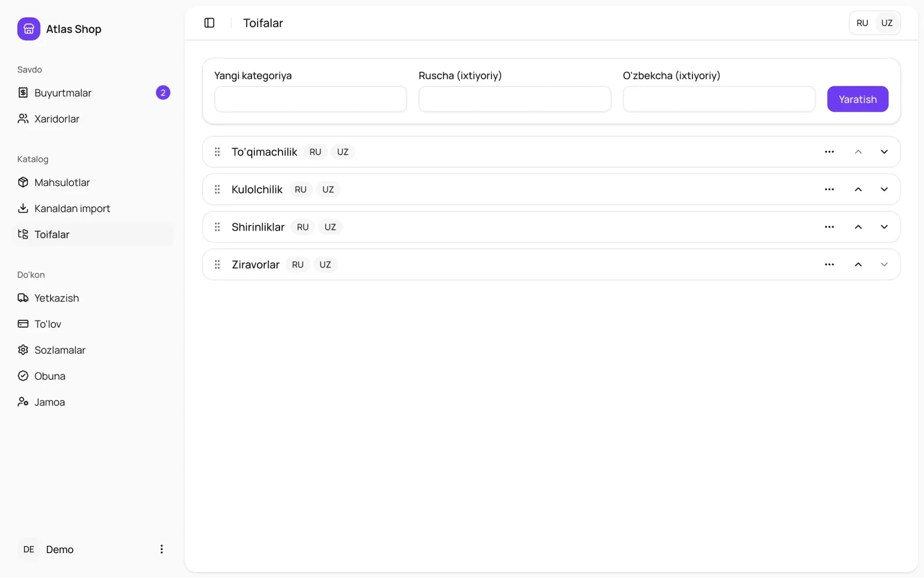
Task: Grab the drag handle for To'qimachilik
Action: (x=217, y=152)
